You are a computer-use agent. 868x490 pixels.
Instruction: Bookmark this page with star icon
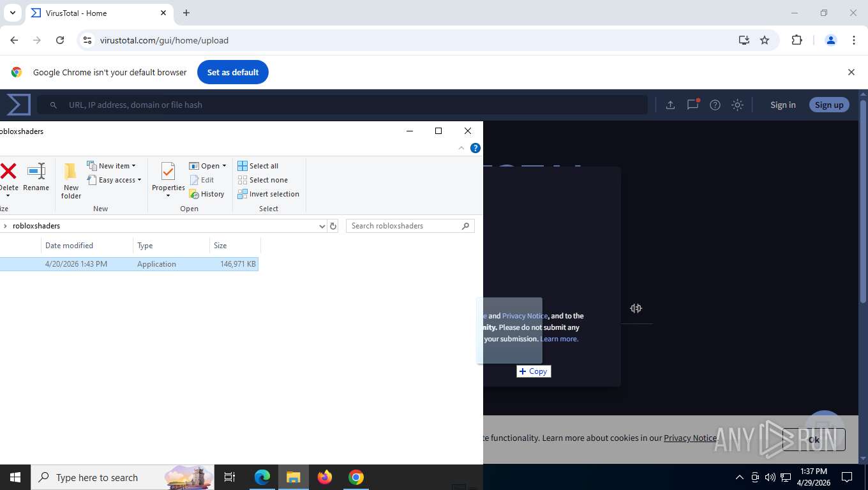tap(765, 40)
